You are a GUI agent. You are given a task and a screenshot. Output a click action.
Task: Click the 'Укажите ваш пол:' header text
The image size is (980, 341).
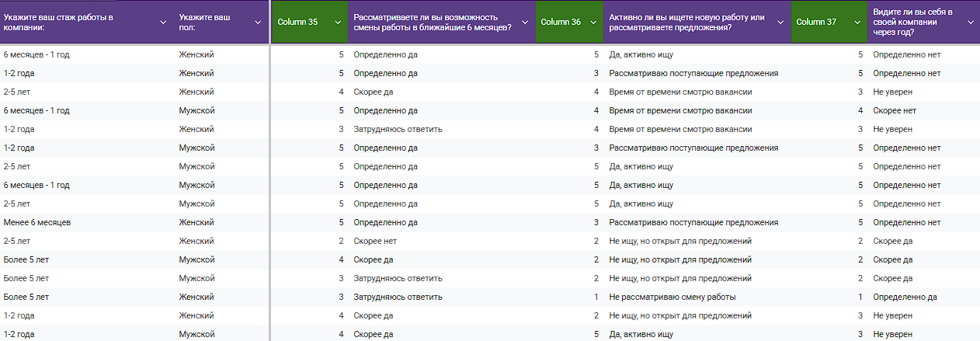tap(204, 22)
